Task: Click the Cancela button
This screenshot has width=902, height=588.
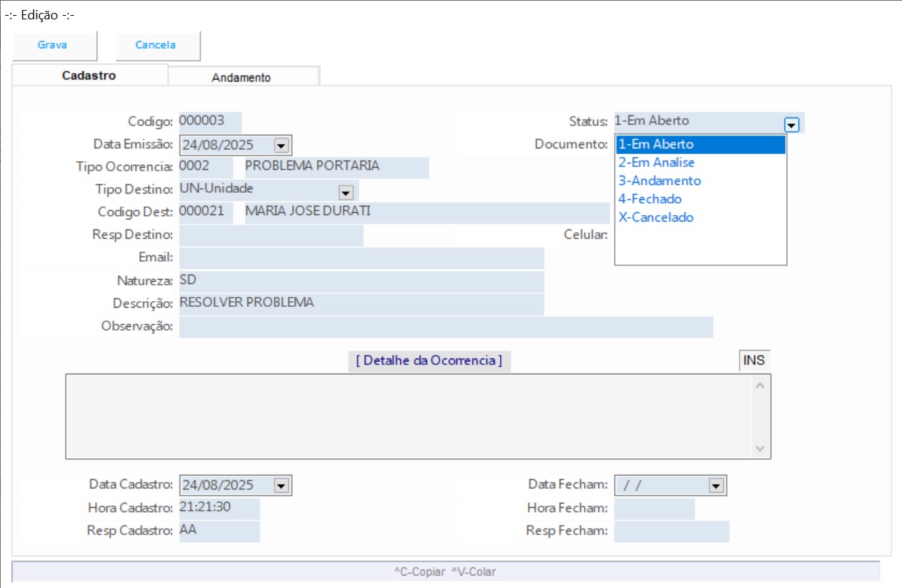Action: pyautogui.click(x=156, y=45)
